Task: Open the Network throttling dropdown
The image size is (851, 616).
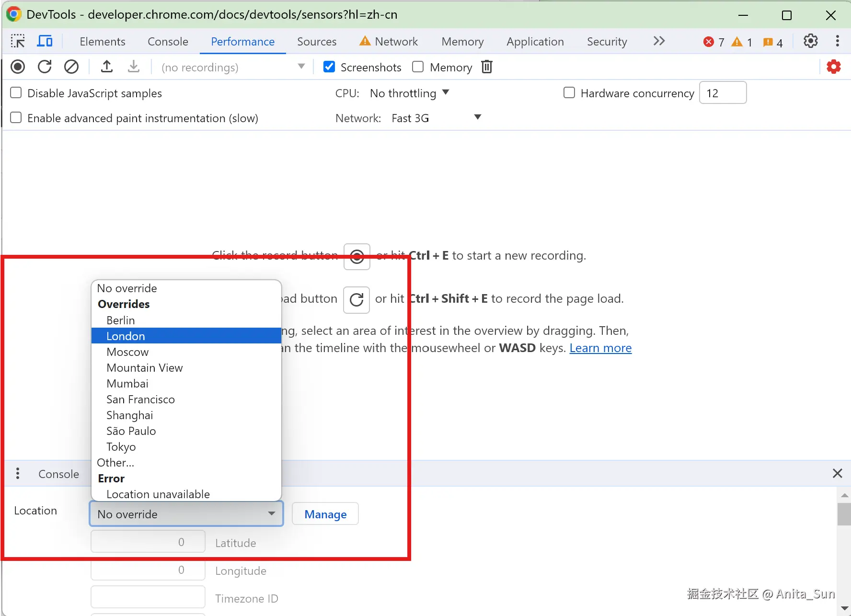Action: 436,118
